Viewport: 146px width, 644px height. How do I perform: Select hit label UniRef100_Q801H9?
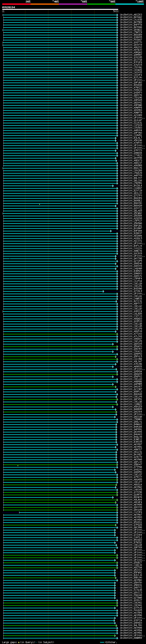[x=131, y=510]
